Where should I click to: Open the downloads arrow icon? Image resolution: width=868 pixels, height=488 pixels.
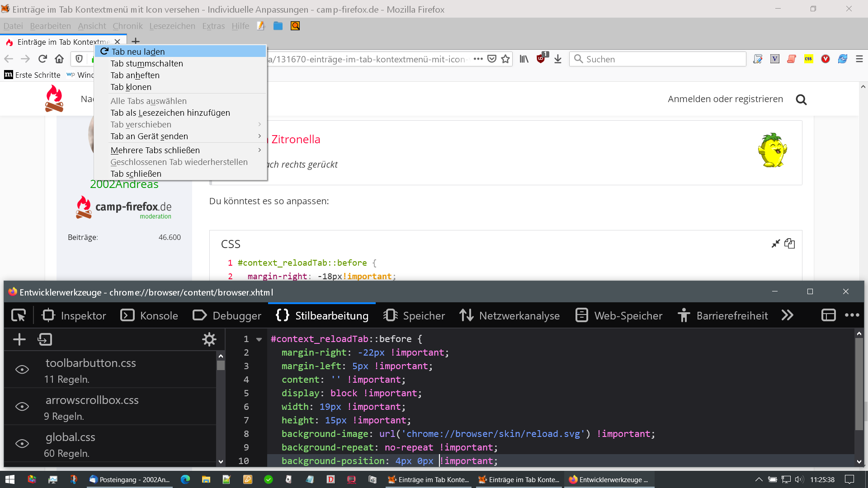coord(558,59)
